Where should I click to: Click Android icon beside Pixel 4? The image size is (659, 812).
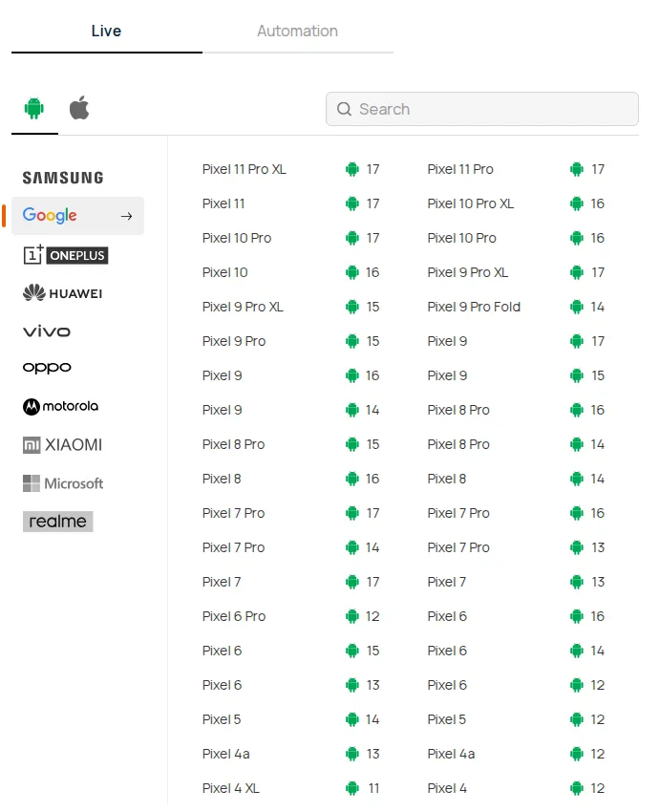[x=577, y=788]
